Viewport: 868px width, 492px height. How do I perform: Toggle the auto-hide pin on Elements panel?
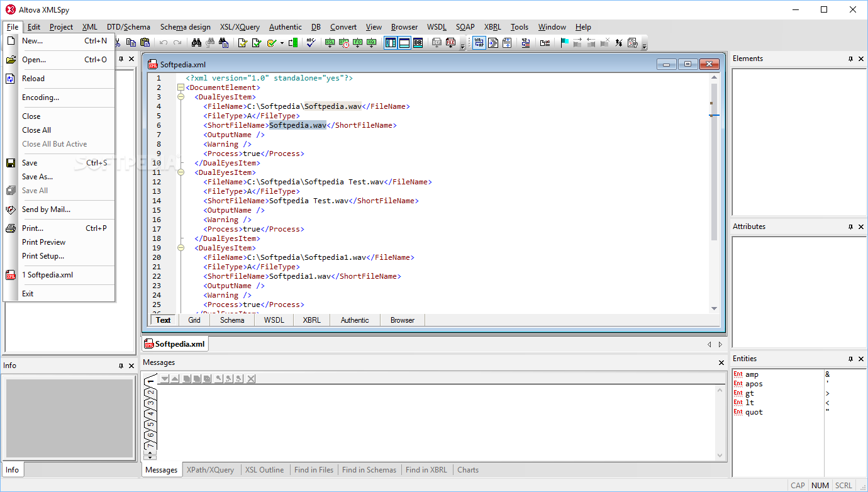(x=851, y=59)
